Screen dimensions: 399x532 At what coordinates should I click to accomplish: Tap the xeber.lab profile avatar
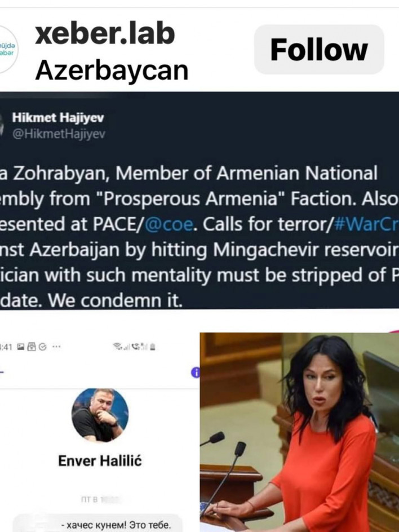pyautogui.click(x=6, y=50)
